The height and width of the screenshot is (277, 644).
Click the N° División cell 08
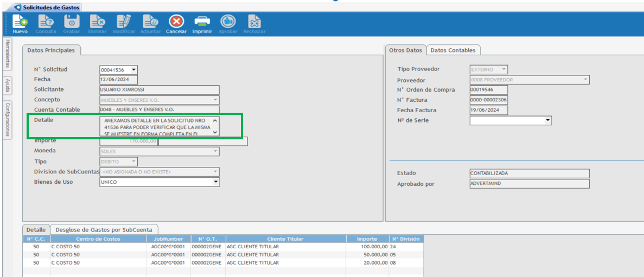point(406,263)
